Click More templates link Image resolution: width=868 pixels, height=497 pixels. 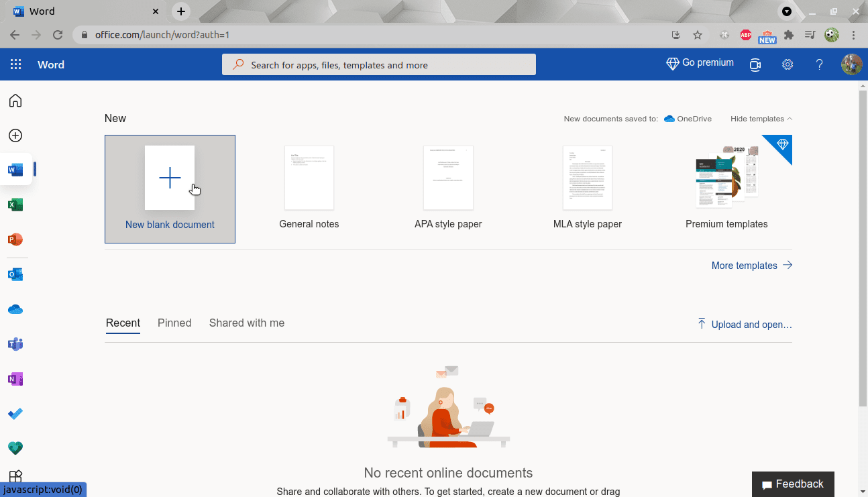point(752,266)
